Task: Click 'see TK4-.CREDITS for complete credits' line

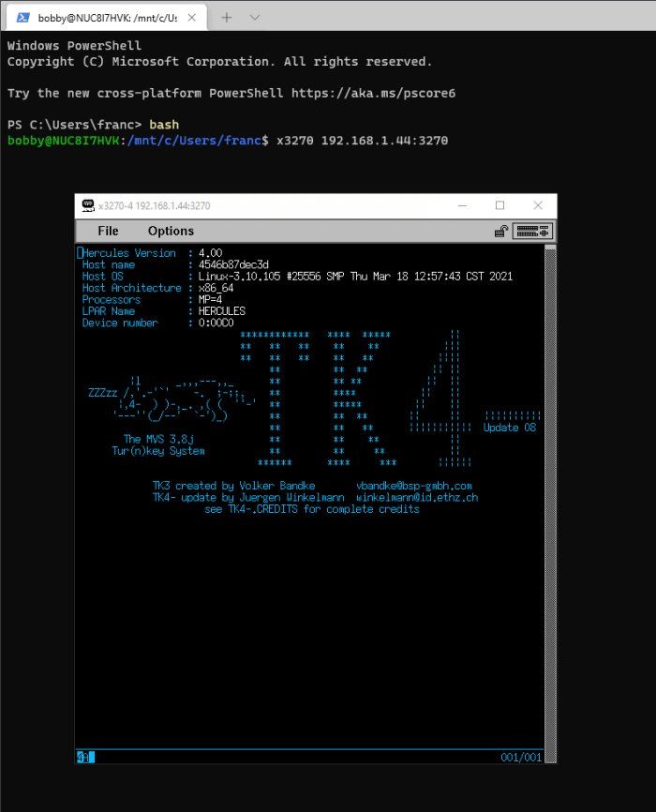Action: click(312, 509)
